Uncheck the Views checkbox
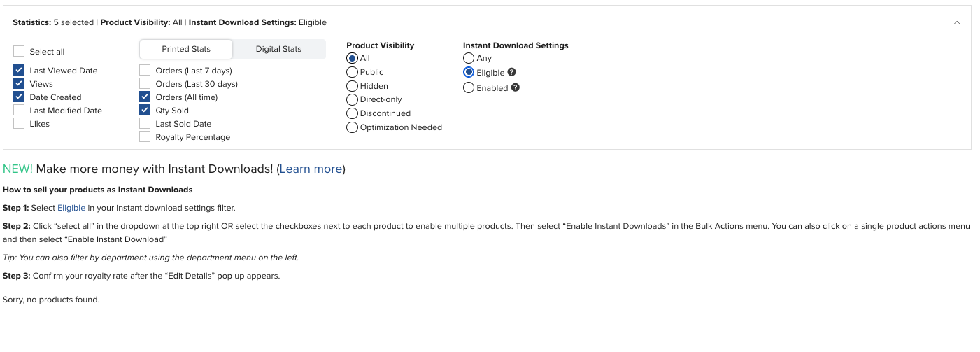Screen dimensions: 980x352 tap(19, 83)
